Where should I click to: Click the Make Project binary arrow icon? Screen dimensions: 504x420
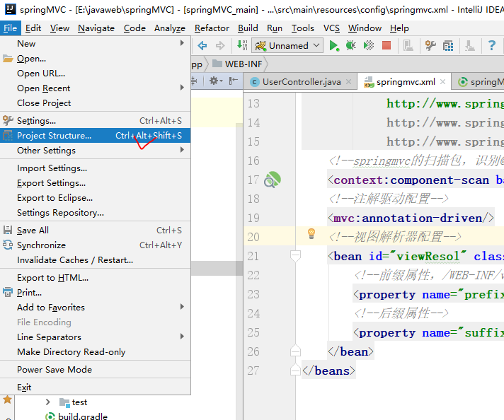click(x=242, y=45)
